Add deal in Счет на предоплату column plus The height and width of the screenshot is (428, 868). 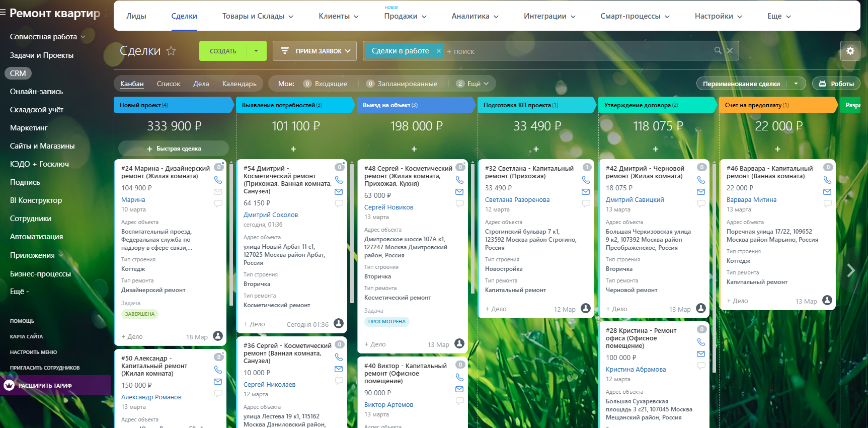(x=777, y=149)
